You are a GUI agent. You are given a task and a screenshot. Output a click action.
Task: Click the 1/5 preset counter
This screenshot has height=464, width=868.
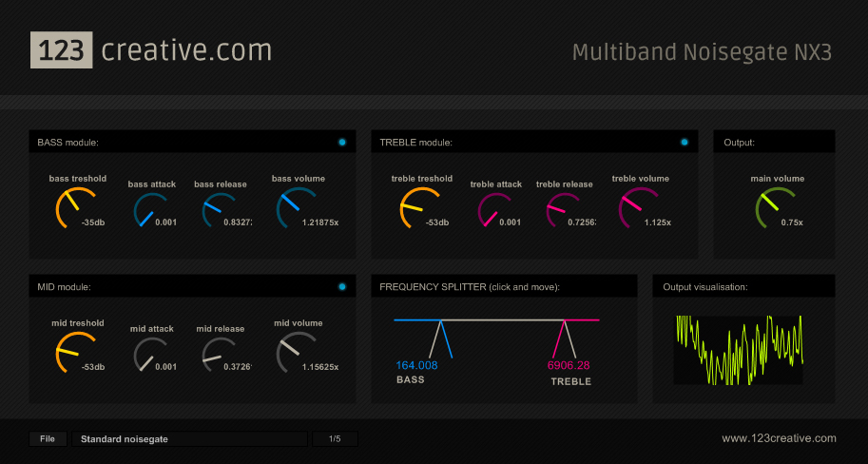click(x=335, y=439)
